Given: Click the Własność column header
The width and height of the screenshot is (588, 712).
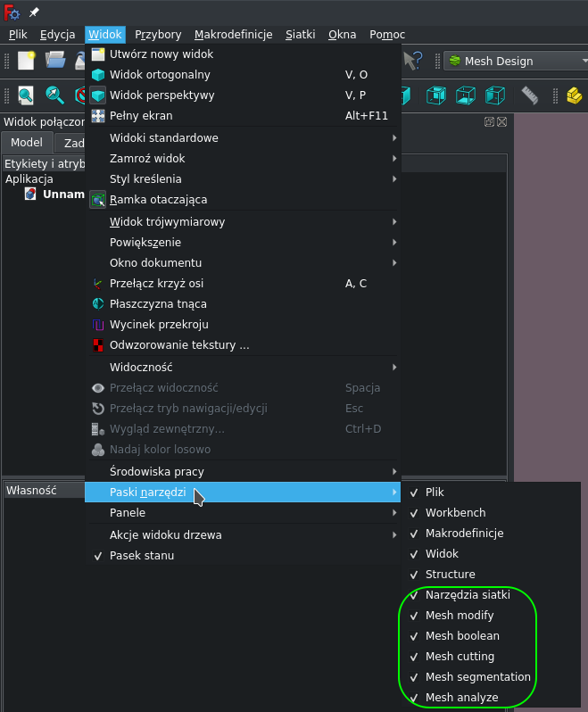Looking at the screenshot, I should click(x=45, y=491).
